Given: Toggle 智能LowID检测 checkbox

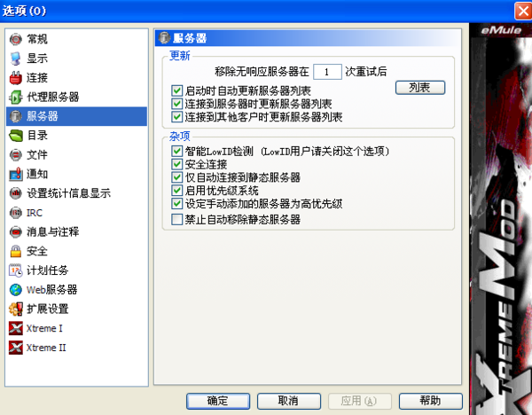Looking at the screenshot, I should [176, 151].
